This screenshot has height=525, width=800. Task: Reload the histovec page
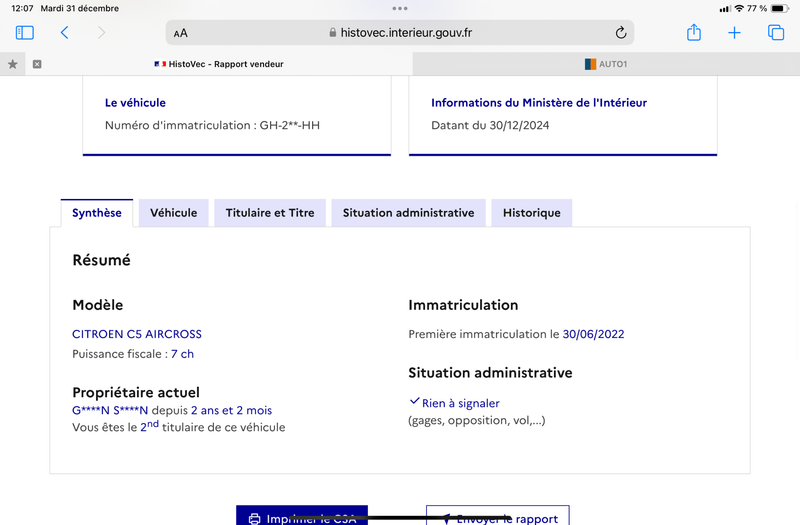pyautogui.click(x=620, y=33)
